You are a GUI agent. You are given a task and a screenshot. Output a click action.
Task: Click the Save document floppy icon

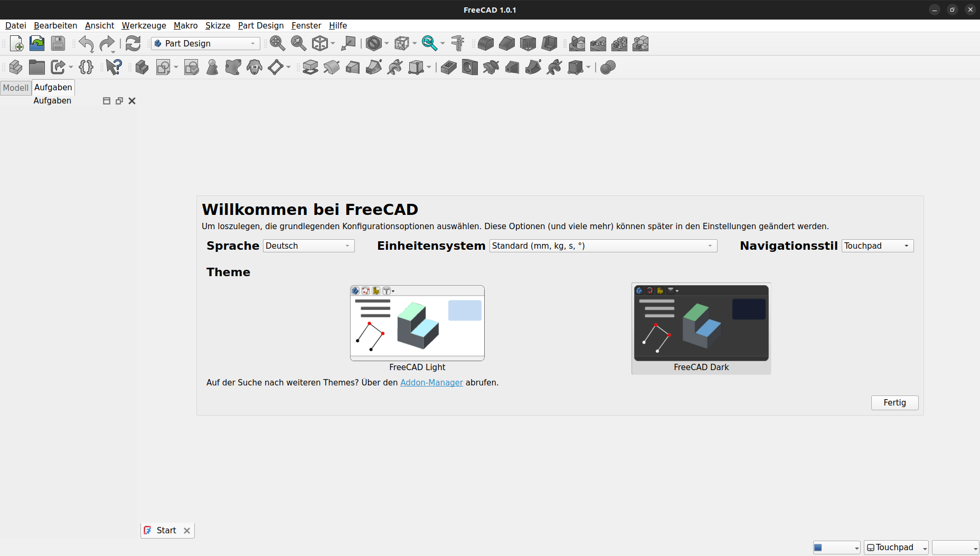pyautogui.click(x=58, y=44)
